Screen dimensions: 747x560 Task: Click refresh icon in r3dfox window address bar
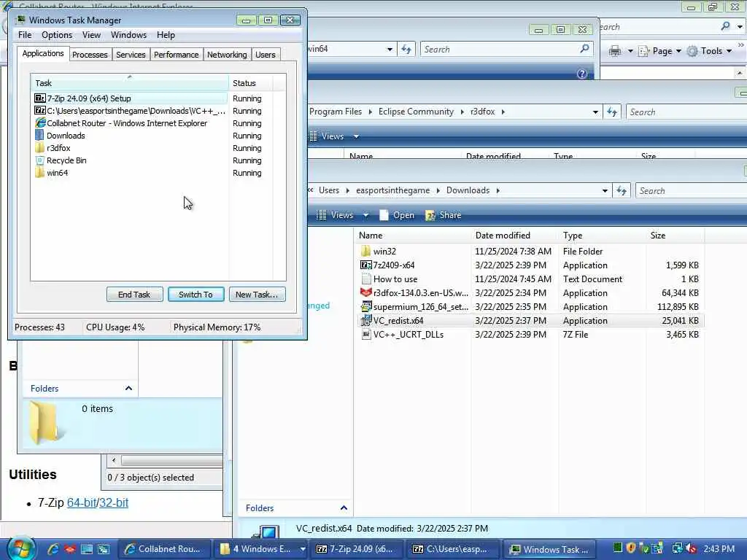[x=612, y=112]
